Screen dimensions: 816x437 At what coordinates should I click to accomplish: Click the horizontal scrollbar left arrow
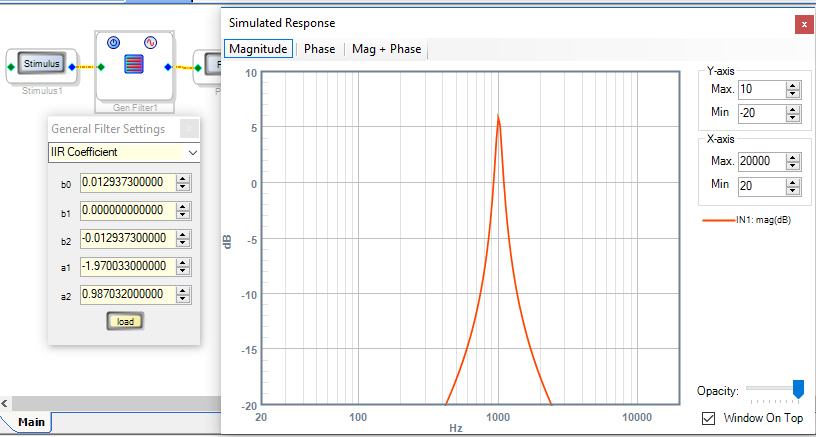[4, 403]
